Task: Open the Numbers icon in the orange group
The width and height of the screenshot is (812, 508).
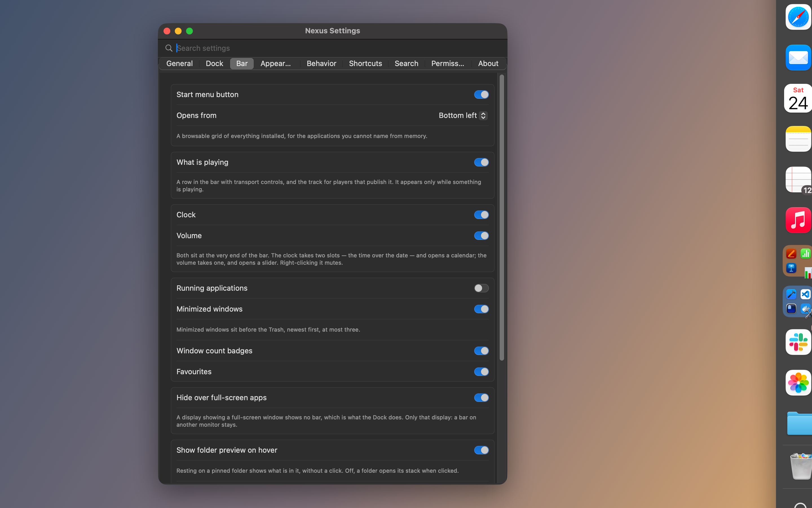Action: point(806,254)
